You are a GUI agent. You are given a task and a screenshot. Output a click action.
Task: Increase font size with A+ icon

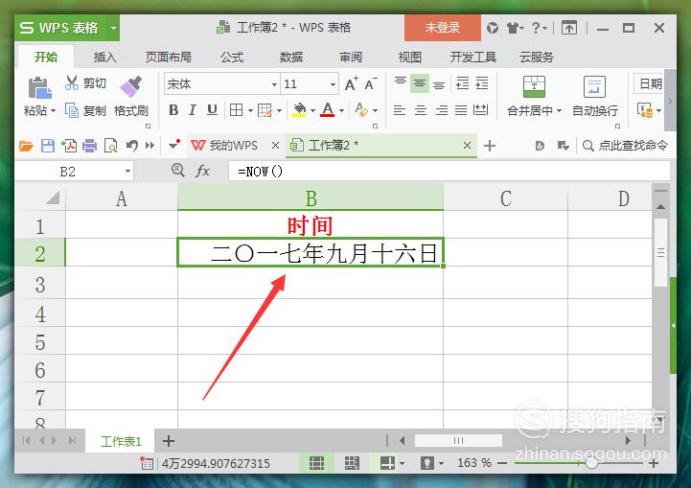tap(351, 84)
